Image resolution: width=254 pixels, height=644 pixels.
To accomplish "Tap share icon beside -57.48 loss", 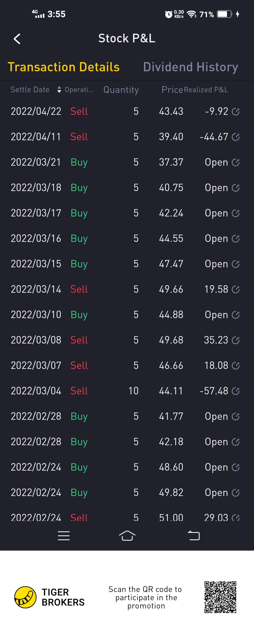I will tap(235, 391).
